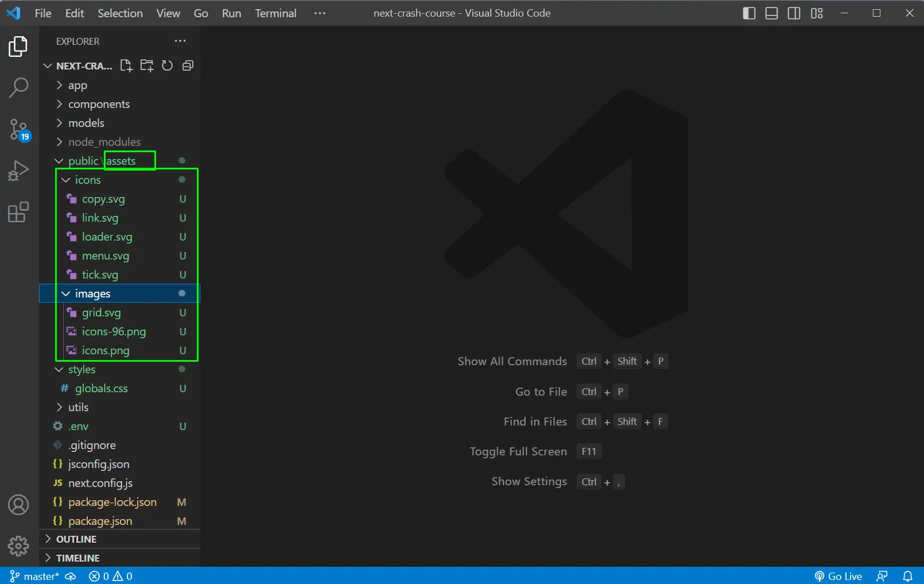Open the Extensions view
The height and width of the screenshot is (584, 924).
pos(18,212)
